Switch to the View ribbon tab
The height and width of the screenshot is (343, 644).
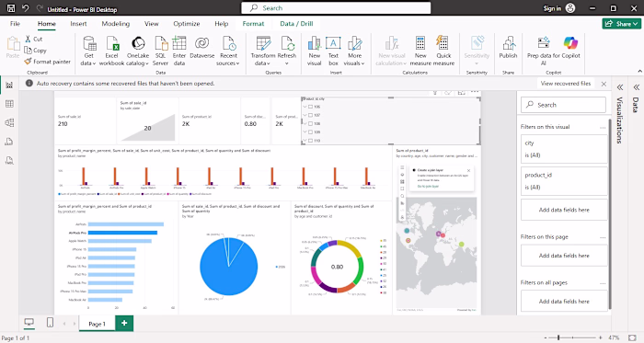tap(151, 24)
